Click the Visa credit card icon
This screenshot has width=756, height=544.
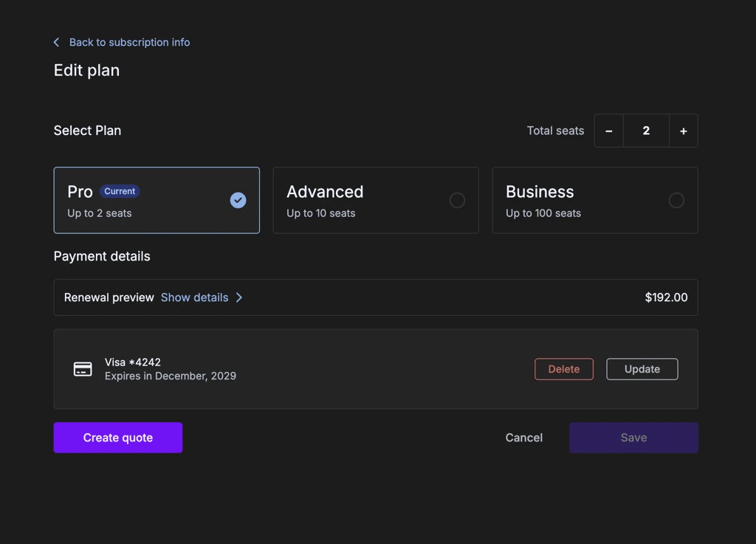point(83,368)
